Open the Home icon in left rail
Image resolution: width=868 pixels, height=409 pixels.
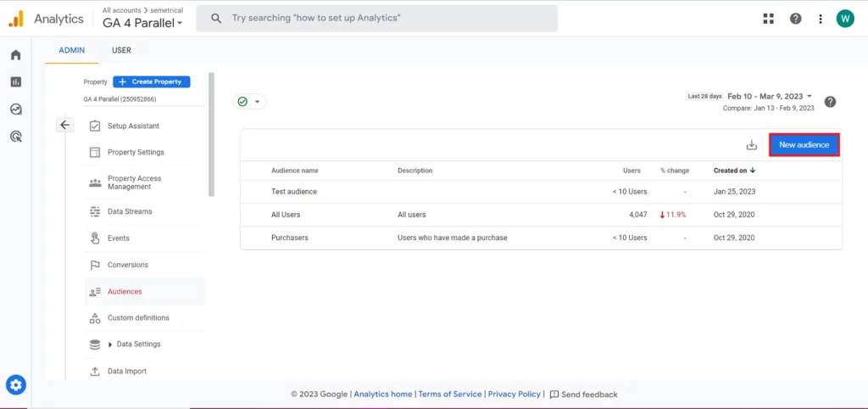point(15,55)
